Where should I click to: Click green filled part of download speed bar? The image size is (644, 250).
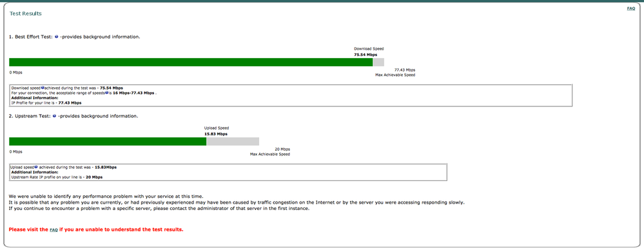[191, 62]
